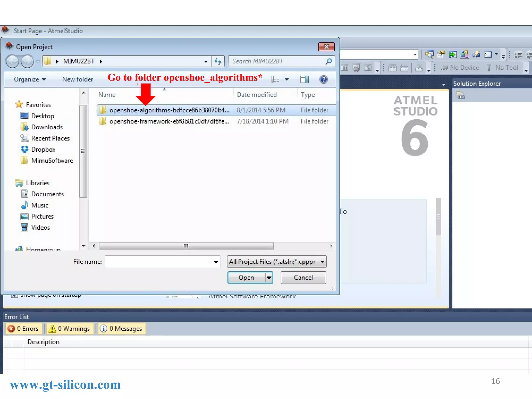Click the Open button
The image size is (532, 399).
246,278
